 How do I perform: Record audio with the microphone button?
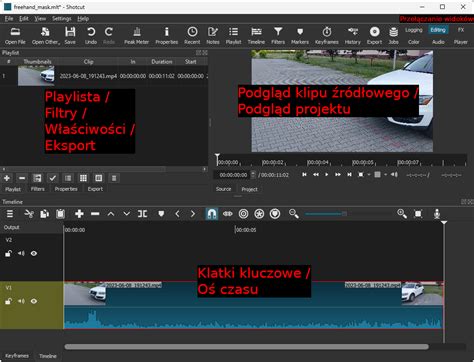point(437,214)
